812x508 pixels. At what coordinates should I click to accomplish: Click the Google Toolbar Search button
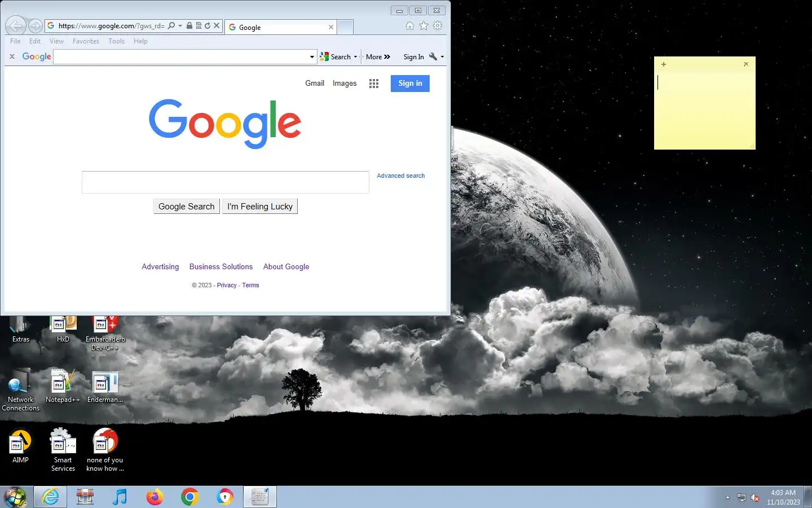[336, 56]
